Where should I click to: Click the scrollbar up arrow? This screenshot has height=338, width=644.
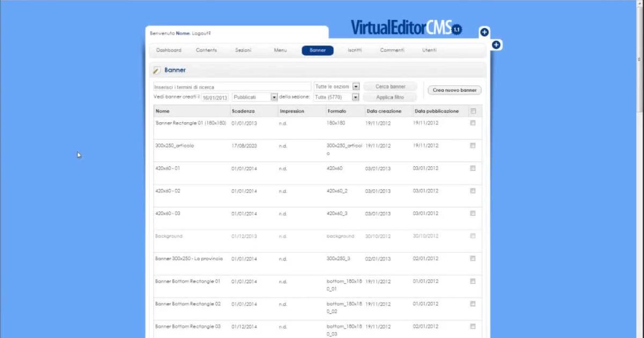(x=640, y=3)
